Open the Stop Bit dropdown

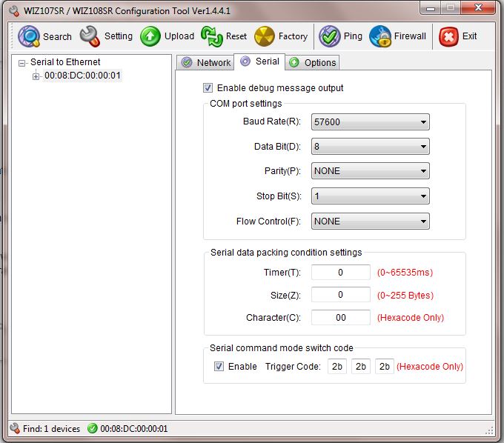tap(371, 196)
